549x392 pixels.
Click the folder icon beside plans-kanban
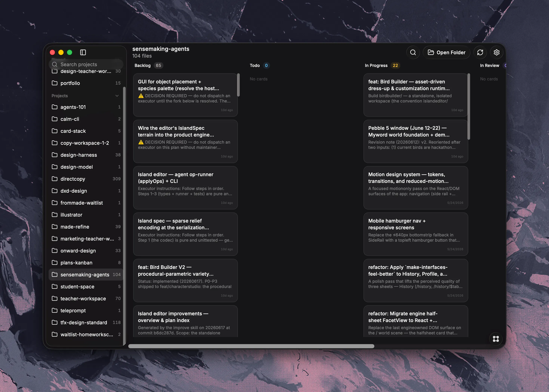tap(55, 262)
